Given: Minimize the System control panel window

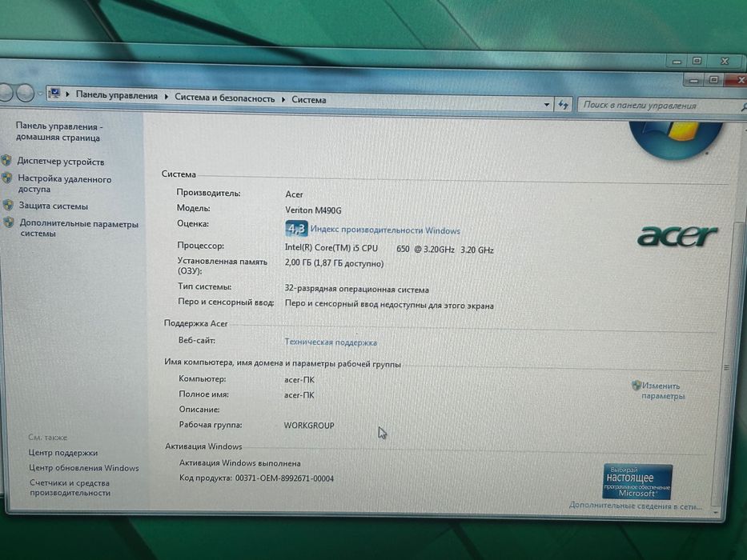Looking at the screenshot, I should pos(693,81).
